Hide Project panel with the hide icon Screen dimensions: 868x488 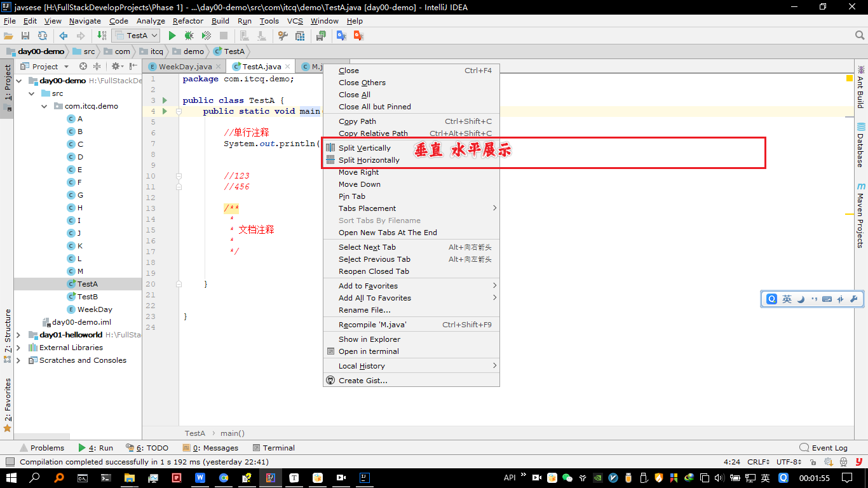pyautogui.click(x=133, y=66)
